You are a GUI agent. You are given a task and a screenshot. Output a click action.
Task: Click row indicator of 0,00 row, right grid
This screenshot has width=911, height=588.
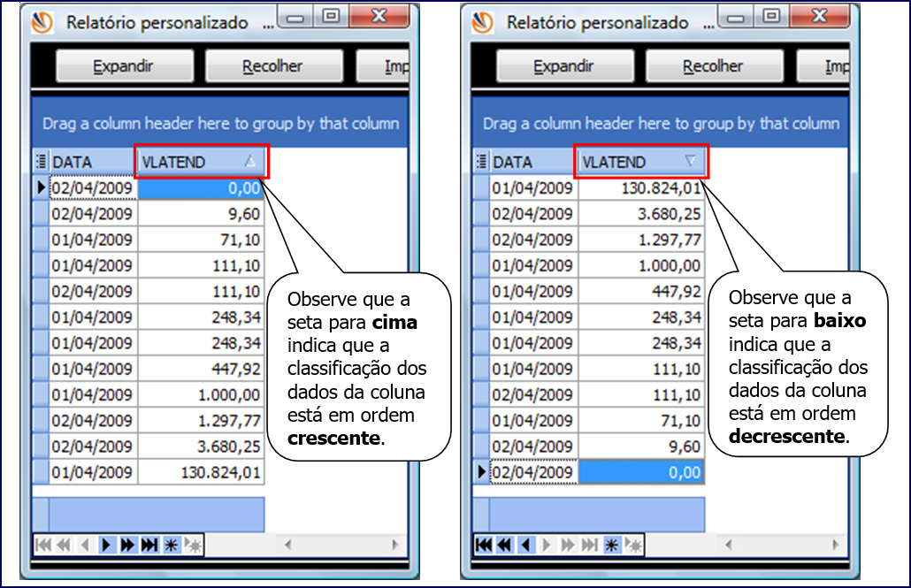pyautogui.click(x=481, y=472)
